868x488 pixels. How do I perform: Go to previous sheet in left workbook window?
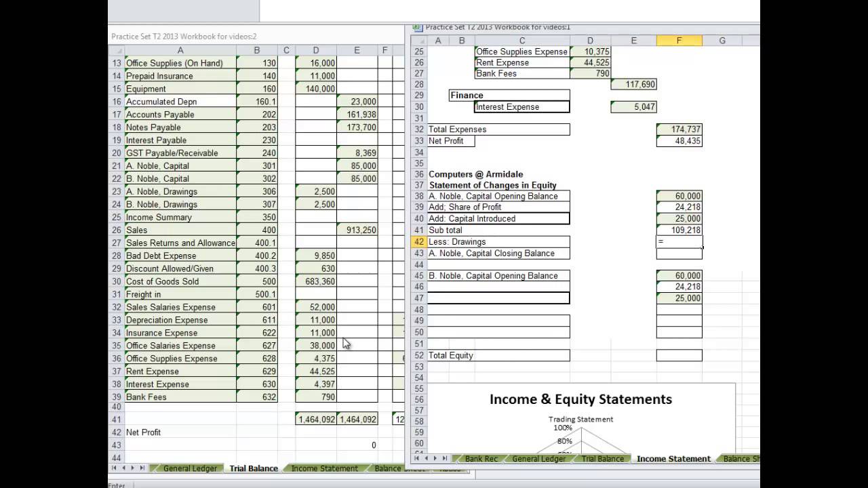pyautogui.click(x=123, y=468)
